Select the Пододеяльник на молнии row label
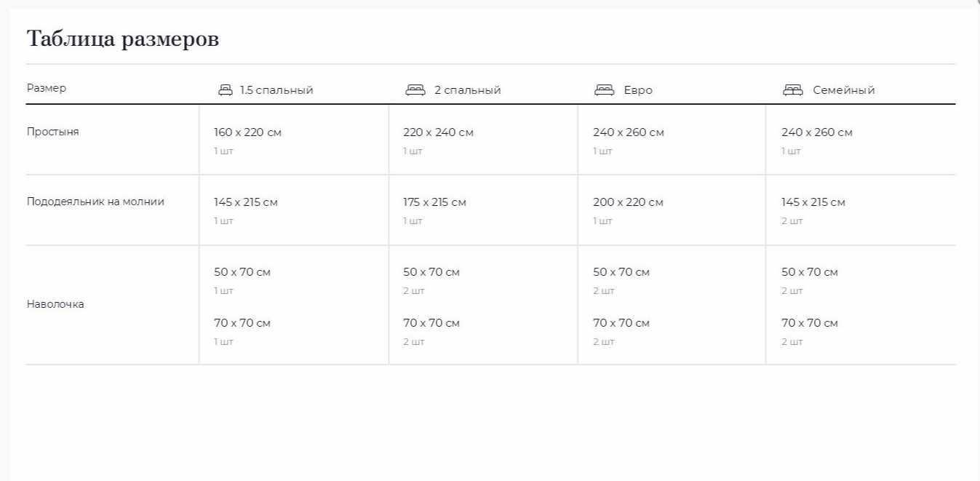 pos(95,202)
